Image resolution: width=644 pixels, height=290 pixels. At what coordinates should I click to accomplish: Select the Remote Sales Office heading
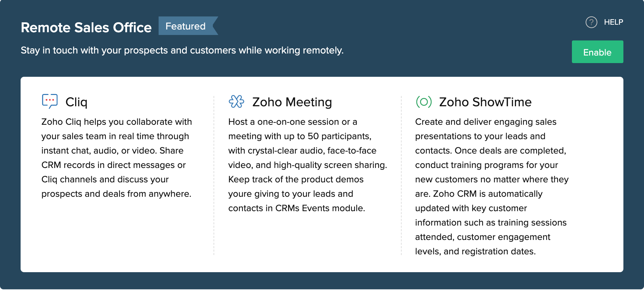(x=86, y=27)
